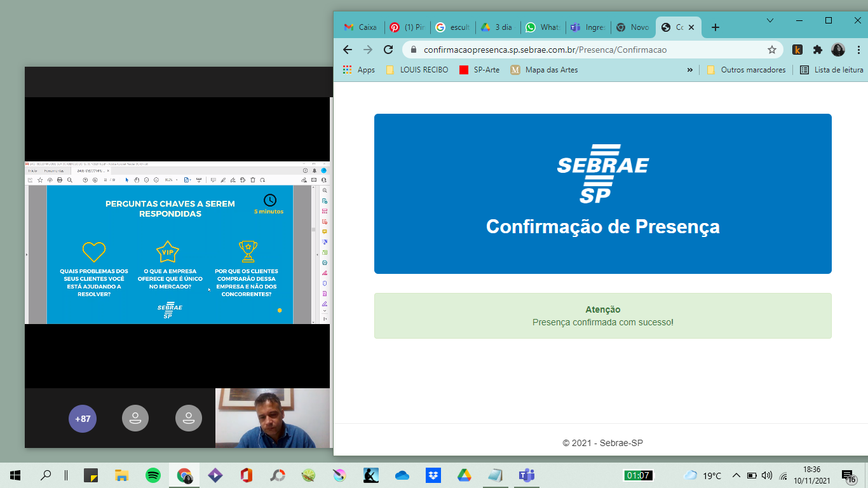Open OneDrive cloud icon on taskbar

(402, 475)
